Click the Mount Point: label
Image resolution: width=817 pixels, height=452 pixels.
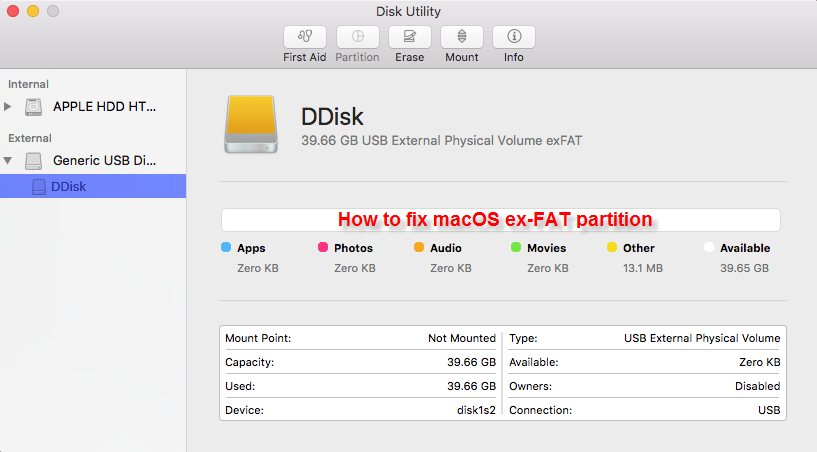tap(258, 338)
